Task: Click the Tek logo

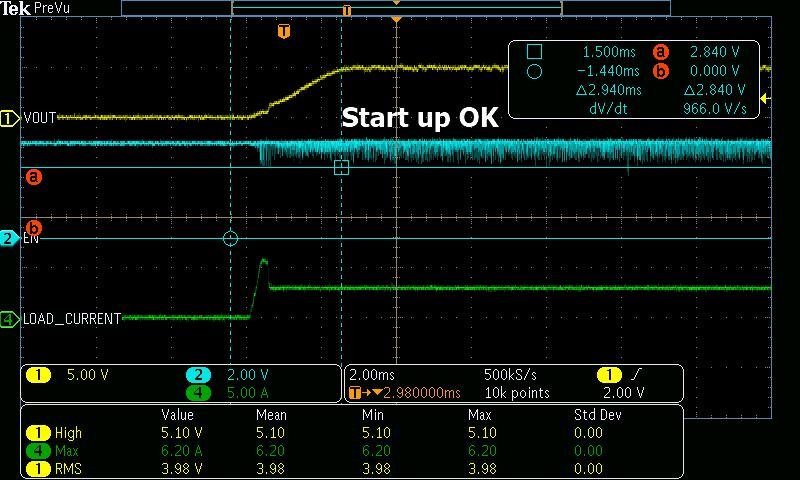Action: (15, 8)
